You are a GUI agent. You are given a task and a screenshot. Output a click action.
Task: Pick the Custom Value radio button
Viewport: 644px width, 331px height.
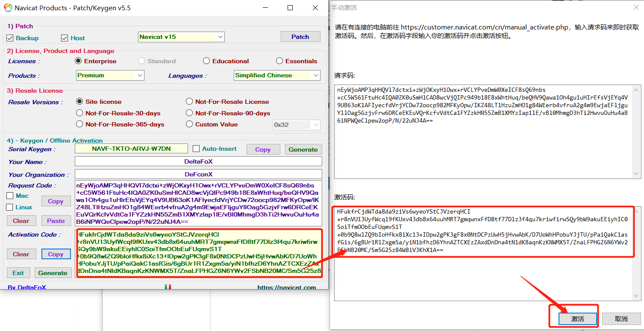[189, 124]
